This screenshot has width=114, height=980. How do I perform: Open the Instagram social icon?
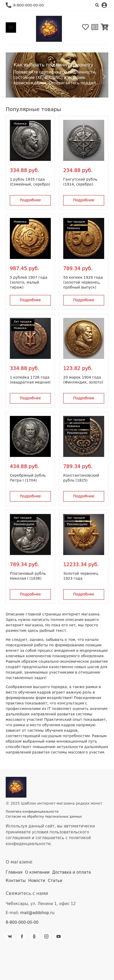46,936
